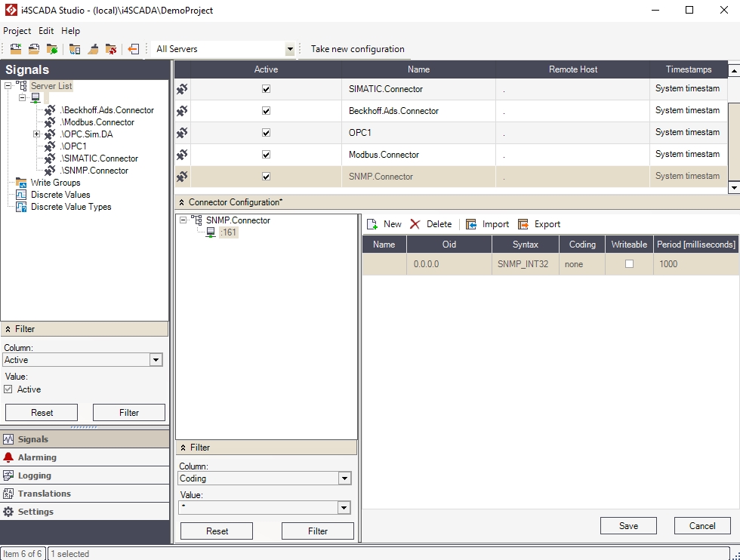Image resolution: width=740 pixels, height=560 pixels.
Task: Click the connector icon beside SIMATIC.Connector row
Action: tap(182, 89)
